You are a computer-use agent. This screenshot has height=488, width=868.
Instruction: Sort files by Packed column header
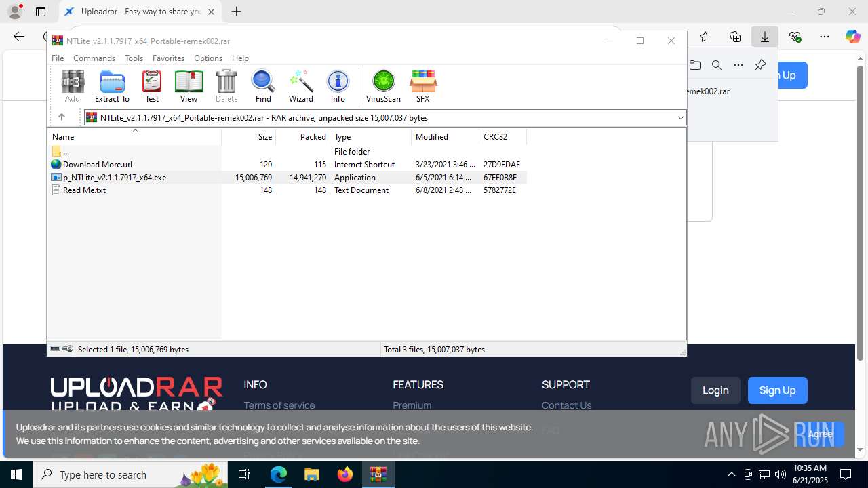pos(303,137)
